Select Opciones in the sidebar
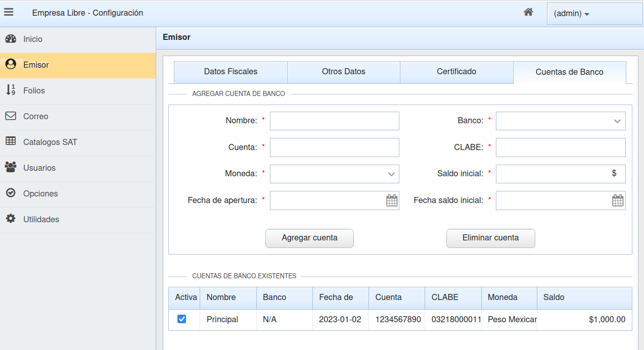Image resolution: width=644 pixels, height=350 pixels. coord(40,193)
